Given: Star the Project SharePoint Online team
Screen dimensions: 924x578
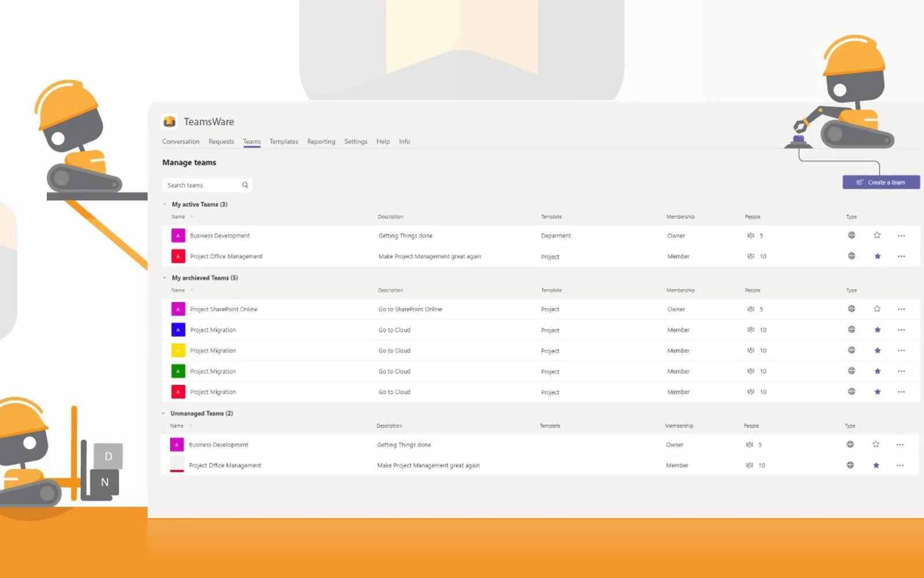Looking at the screenshot, I should click(877, 309).
